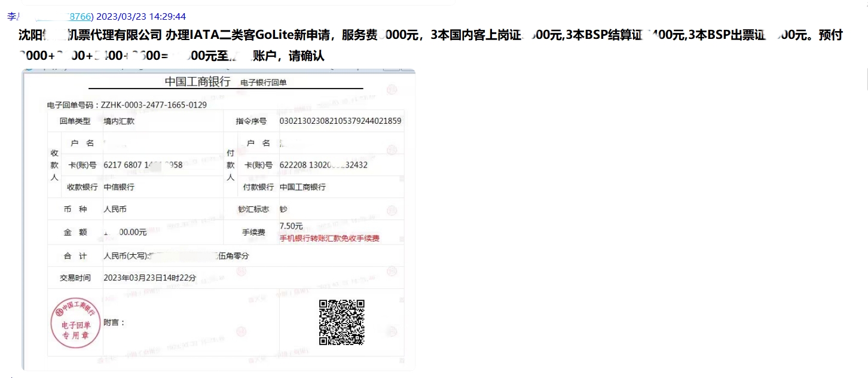Select payee card number starting 6217 6807
Screen dimensions: 868x378
[143, 165]
